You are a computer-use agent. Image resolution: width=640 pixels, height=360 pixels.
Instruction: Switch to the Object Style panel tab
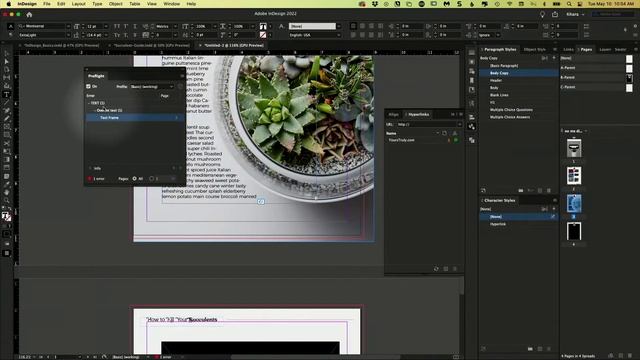coord(535,49)
